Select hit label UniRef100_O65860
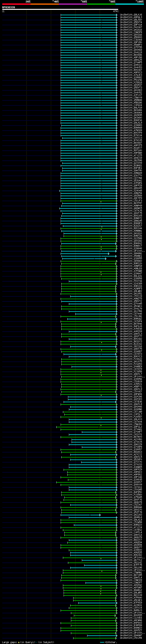 click(131, 261)
